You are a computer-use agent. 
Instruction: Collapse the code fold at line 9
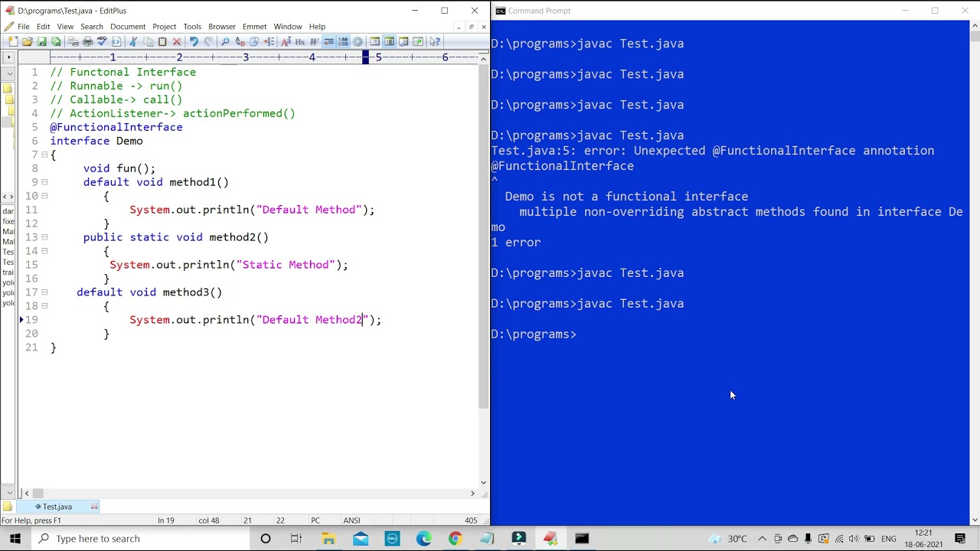pos(44,182)
